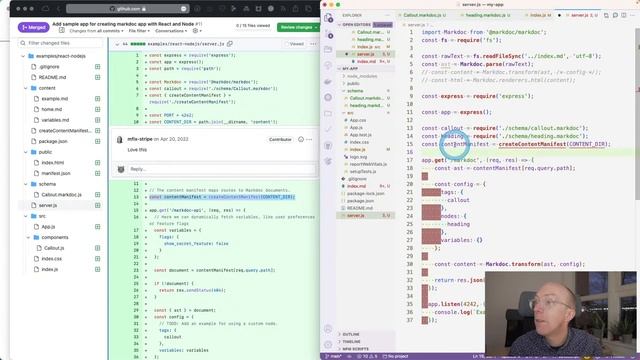Open App.test.js in the VS Code explorer
Screen dimensions: 640x360
(x=360, y=135)
